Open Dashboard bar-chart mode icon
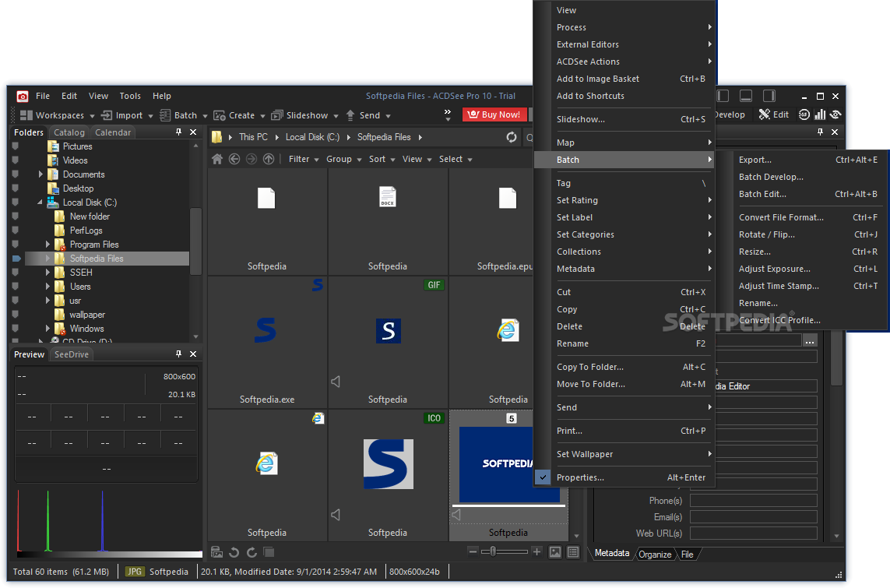 pos(820,114)
